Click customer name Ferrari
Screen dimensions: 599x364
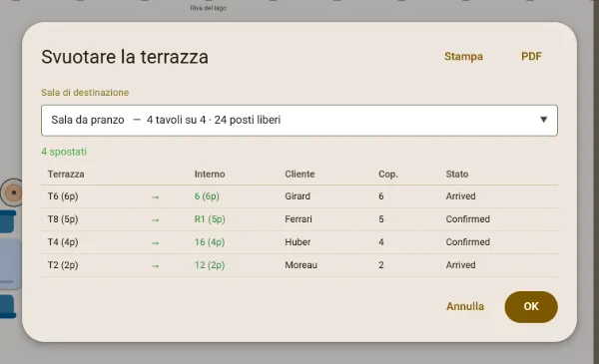point(299,219)
